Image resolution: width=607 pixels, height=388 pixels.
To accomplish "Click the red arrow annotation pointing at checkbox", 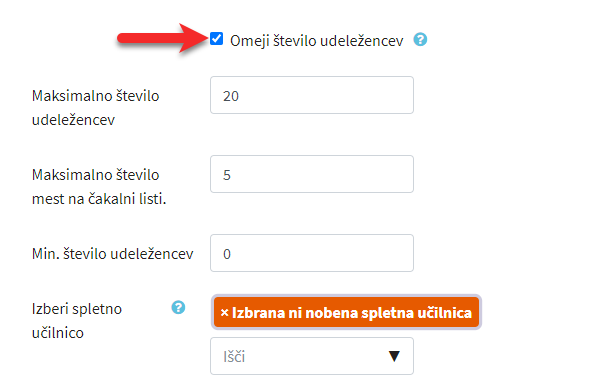I will click(164, 38).
